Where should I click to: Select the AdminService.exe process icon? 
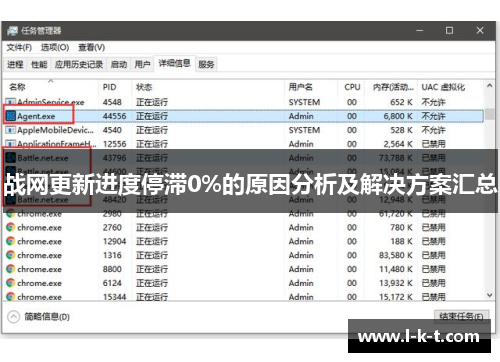point(11,102)
